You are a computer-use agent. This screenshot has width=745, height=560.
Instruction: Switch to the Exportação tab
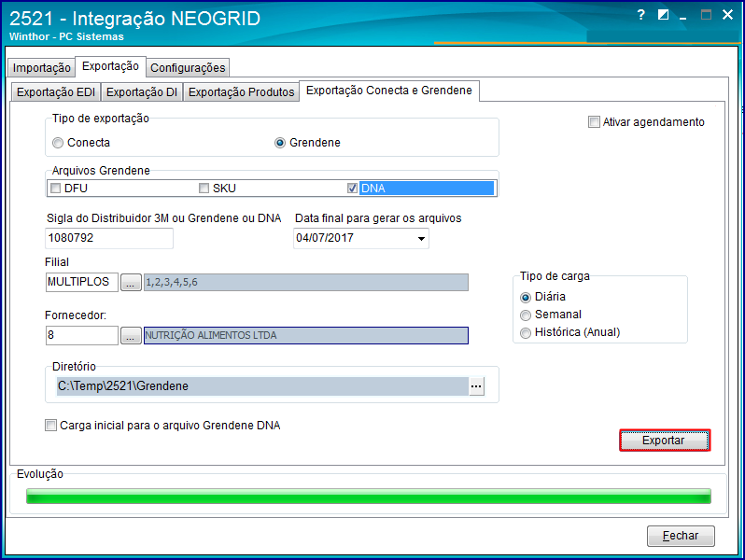pos(110,66)
